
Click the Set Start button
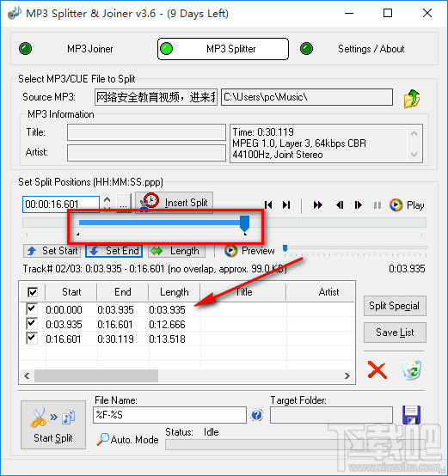(52, 251)
